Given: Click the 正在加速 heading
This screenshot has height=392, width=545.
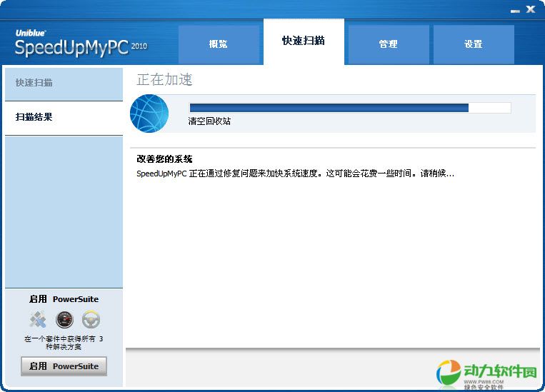Looking at the screenshot, I should pos(164,79).
